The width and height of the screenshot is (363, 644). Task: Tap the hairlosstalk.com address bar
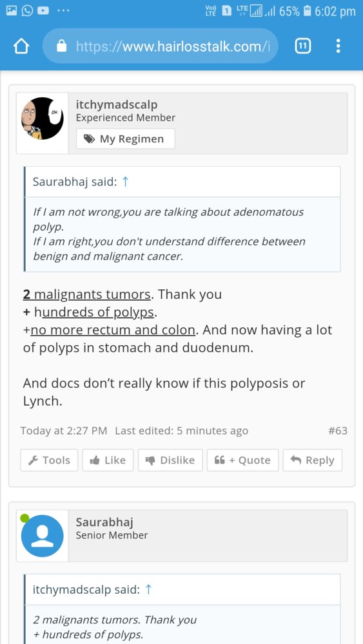(x=161, y=46)
